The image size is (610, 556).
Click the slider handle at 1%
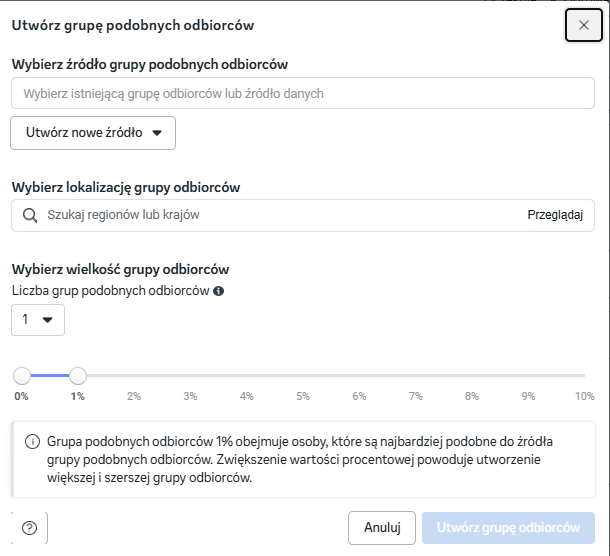78,376
